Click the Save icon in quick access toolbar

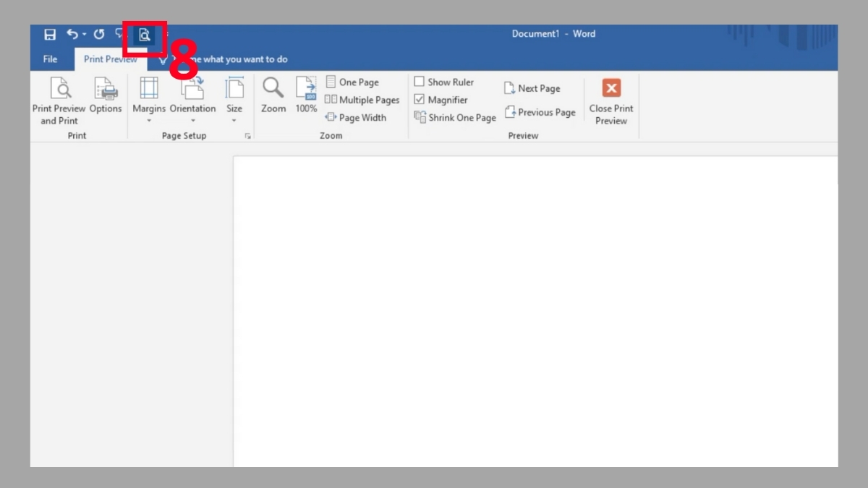pyautogui.click(x=49, y=34)
